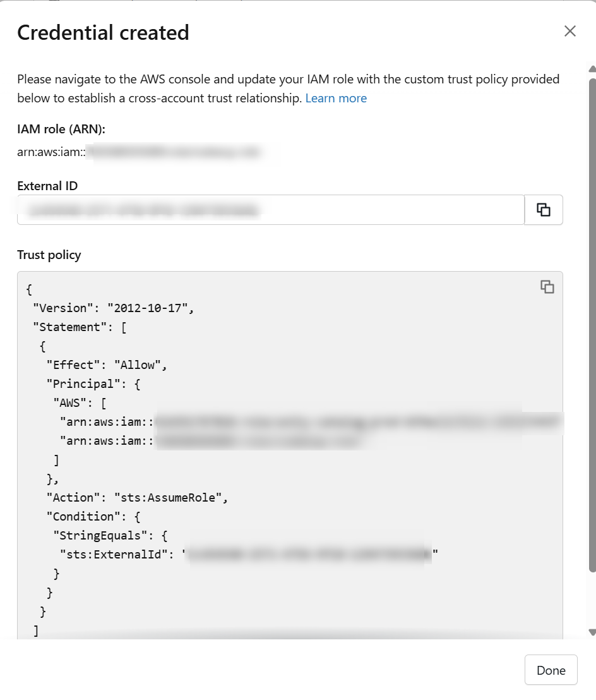Copy the External ID value

point(544,210)
